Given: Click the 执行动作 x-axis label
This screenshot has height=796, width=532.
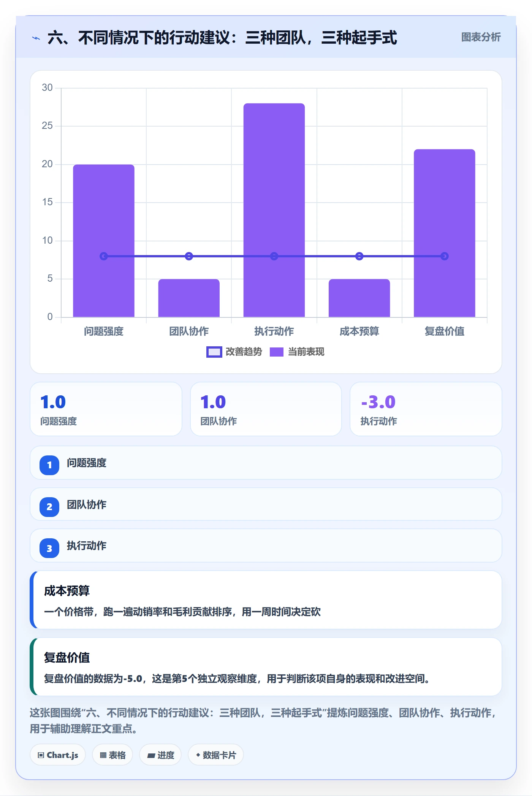Looking at the screenshot, I should coord(274,331).
